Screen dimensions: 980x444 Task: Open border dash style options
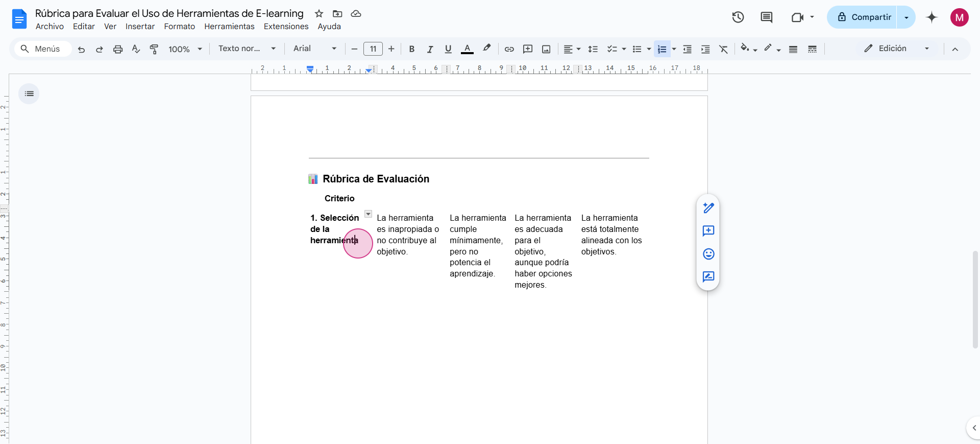pos(813,49)
